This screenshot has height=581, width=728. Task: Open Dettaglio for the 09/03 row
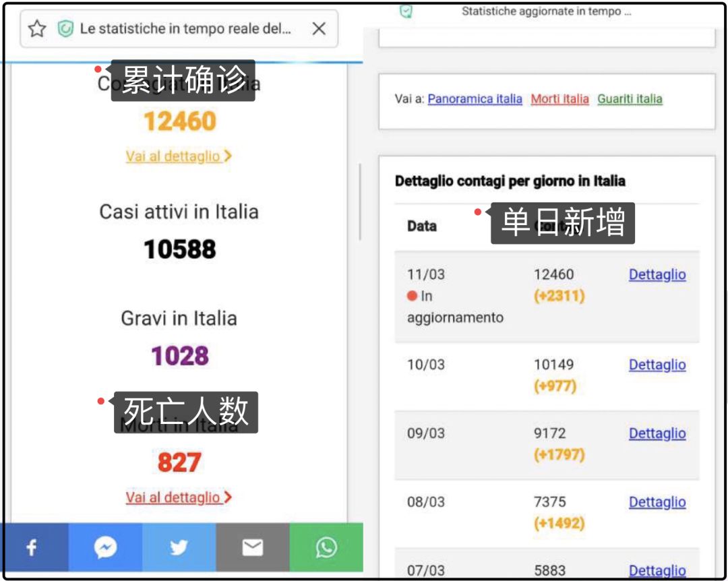657,433
